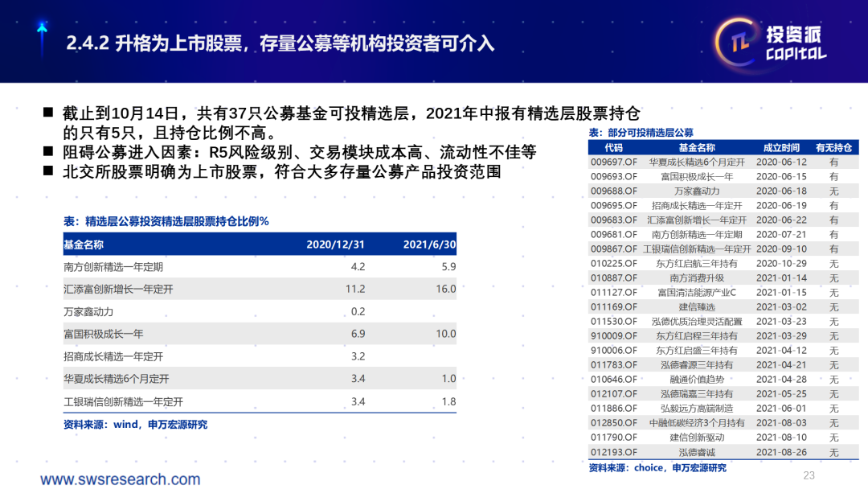Click the blue upward arrow icon
Viewport: 868px width, 489px height.
(x=42, y=40)
